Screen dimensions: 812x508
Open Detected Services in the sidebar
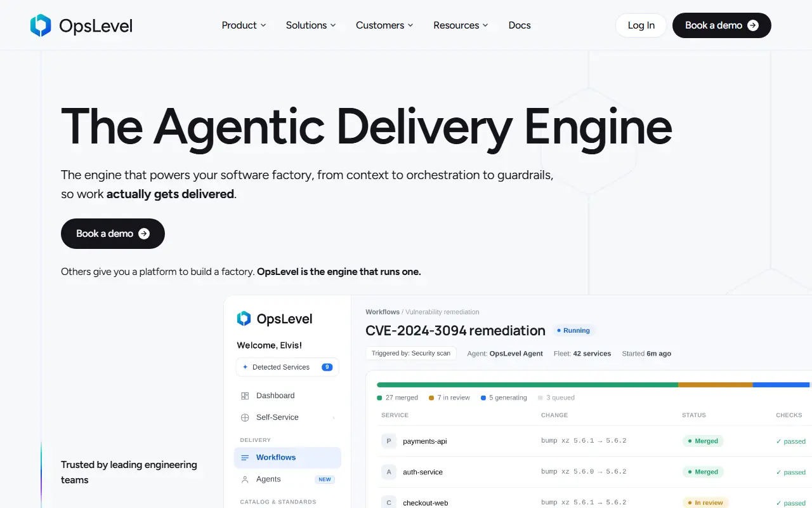[287, 367]
